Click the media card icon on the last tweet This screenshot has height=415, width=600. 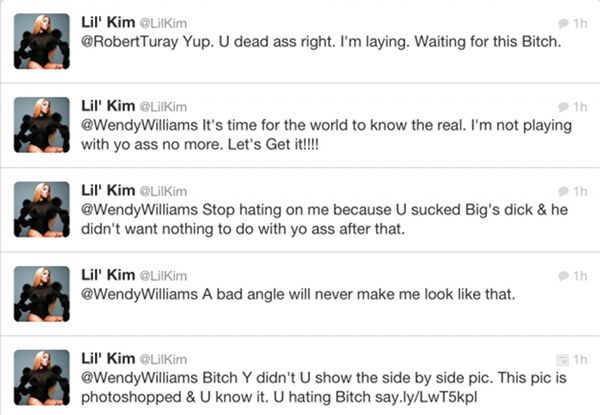(562, 360)
